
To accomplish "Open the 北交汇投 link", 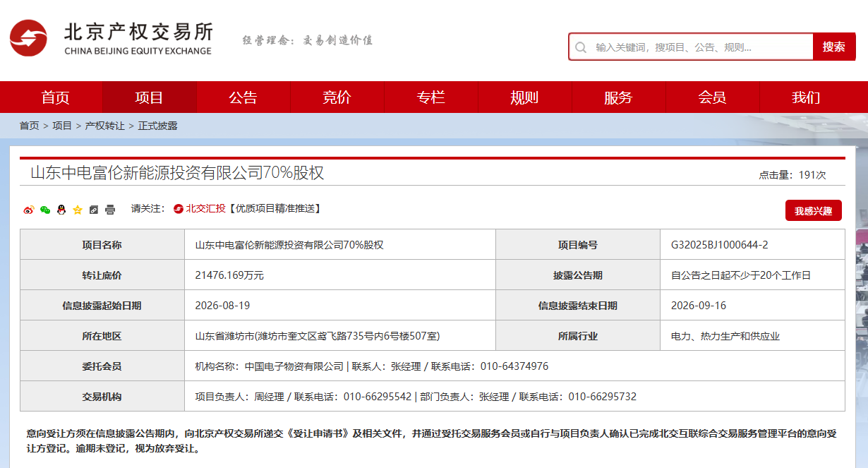I will point(205,208).
